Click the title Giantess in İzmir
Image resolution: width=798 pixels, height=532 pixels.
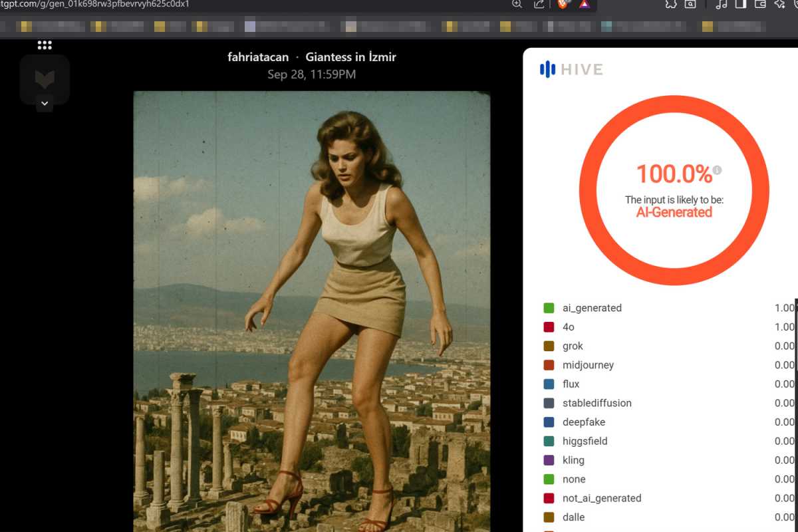350,57
